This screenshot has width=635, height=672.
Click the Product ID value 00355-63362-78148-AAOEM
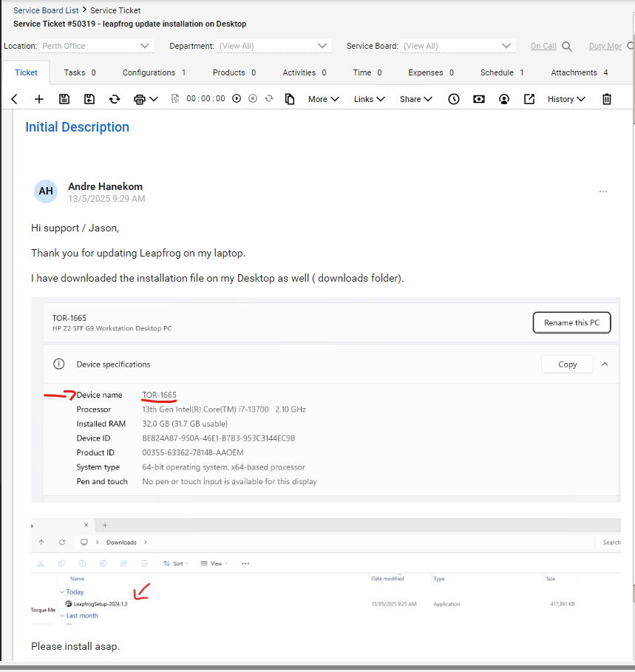193,453
